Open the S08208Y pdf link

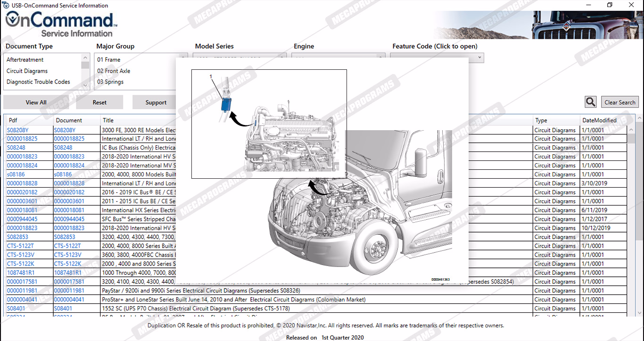click(x=17, y=130)
